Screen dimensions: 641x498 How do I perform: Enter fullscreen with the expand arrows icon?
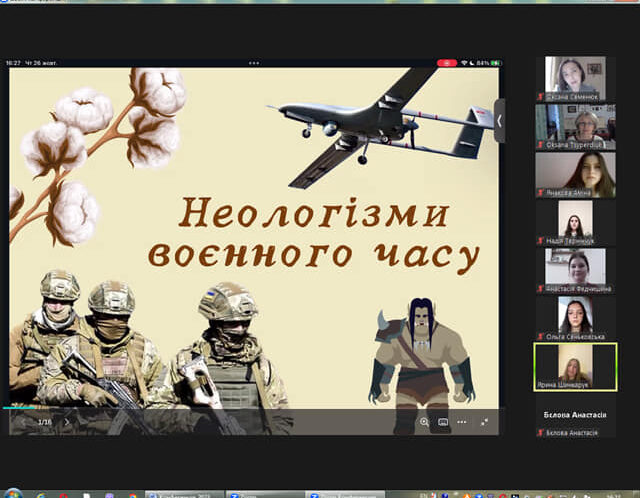[484, 422]
